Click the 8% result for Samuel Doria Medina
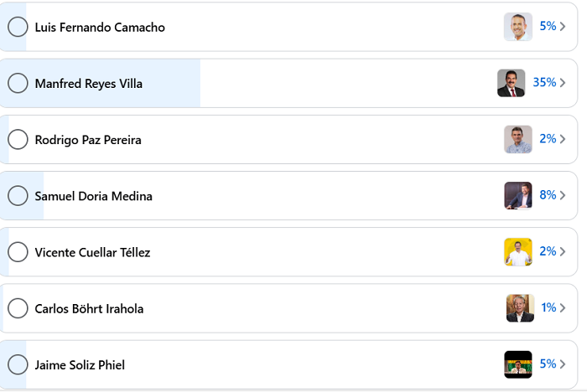 548,195
